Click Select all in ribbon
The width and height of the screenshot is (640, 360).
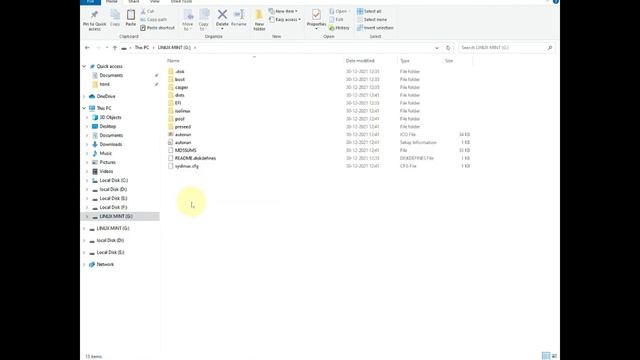coord(369,11)
